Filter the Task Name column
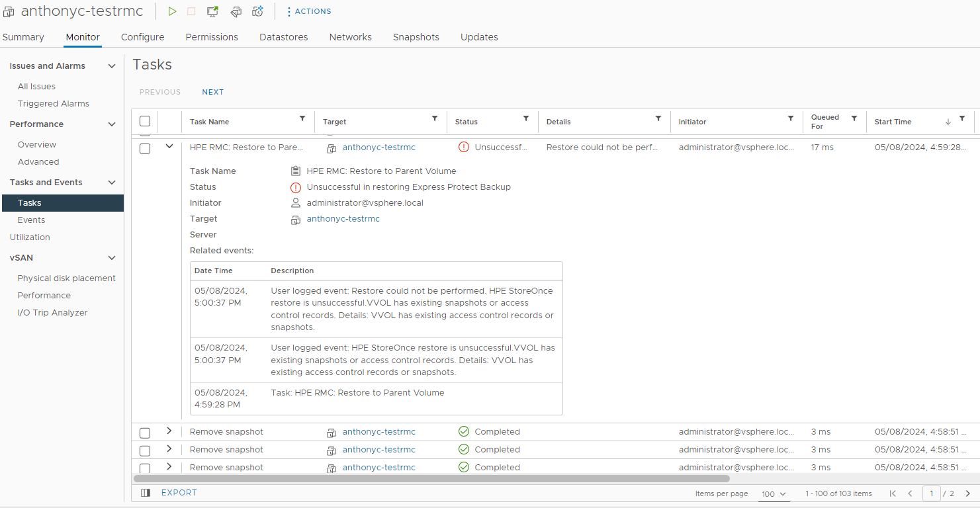 [302, 118]
